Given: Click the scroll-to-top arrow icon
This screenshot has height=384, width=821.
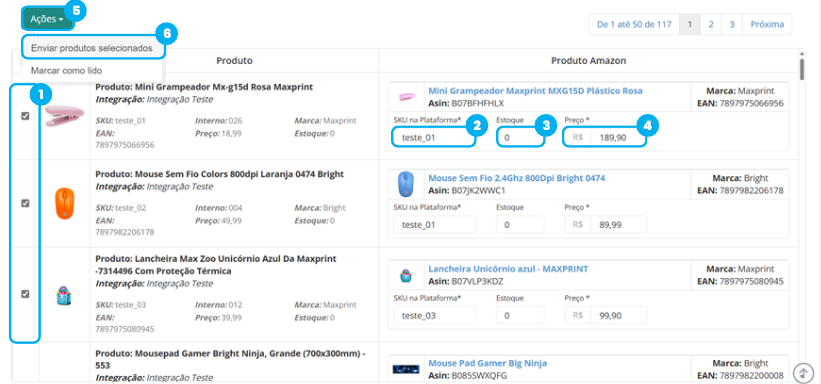Looking at the screenshot, I should tap(802, 373).
